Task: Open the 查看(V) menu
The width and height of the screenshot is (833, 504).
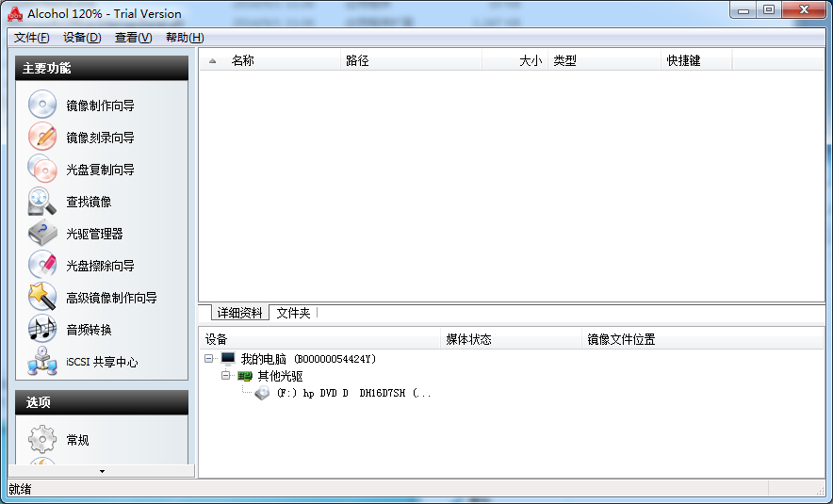Action: 134,38
